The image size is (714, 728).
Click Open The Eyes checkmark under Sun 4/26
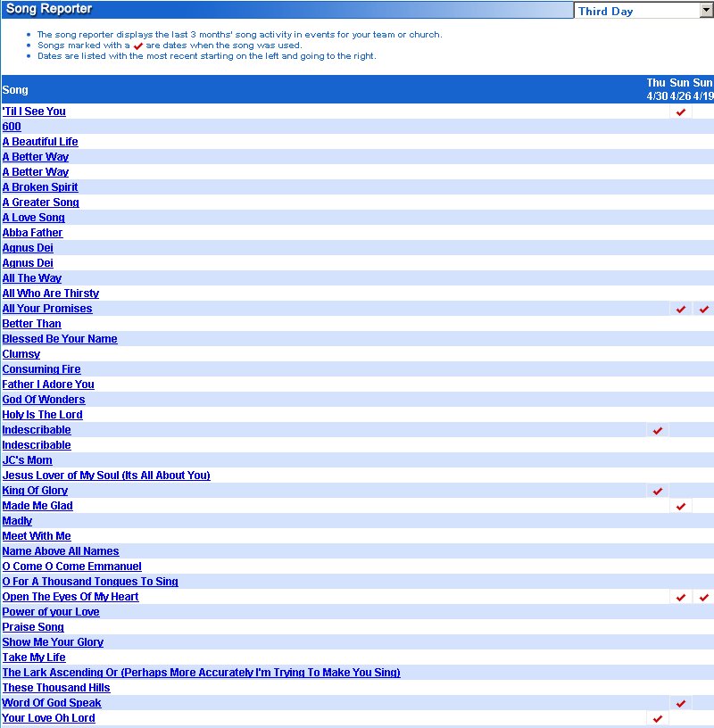coord(681,598)
